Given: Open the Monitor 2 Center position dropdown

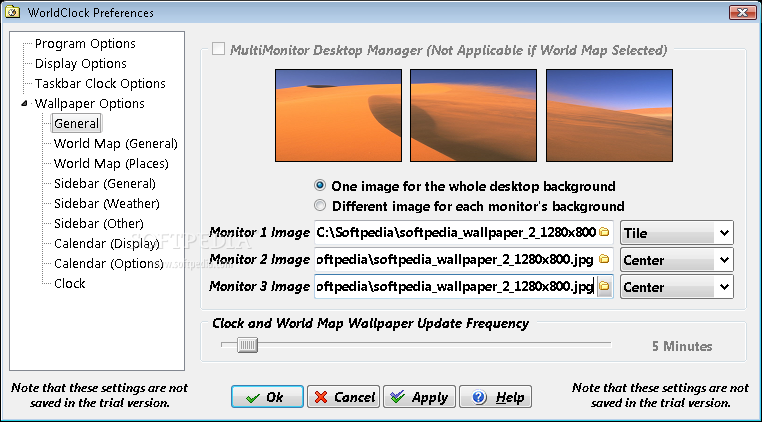Looking at the screenshot, I should (676, 260).
